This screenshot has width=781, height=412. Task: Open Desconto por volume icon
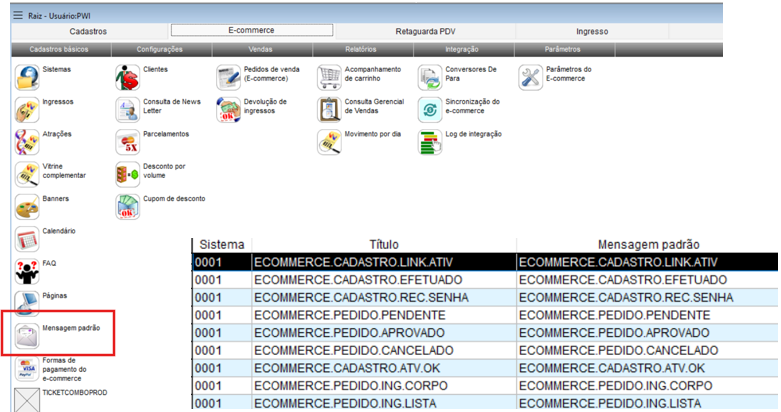[x=127, y=175]
